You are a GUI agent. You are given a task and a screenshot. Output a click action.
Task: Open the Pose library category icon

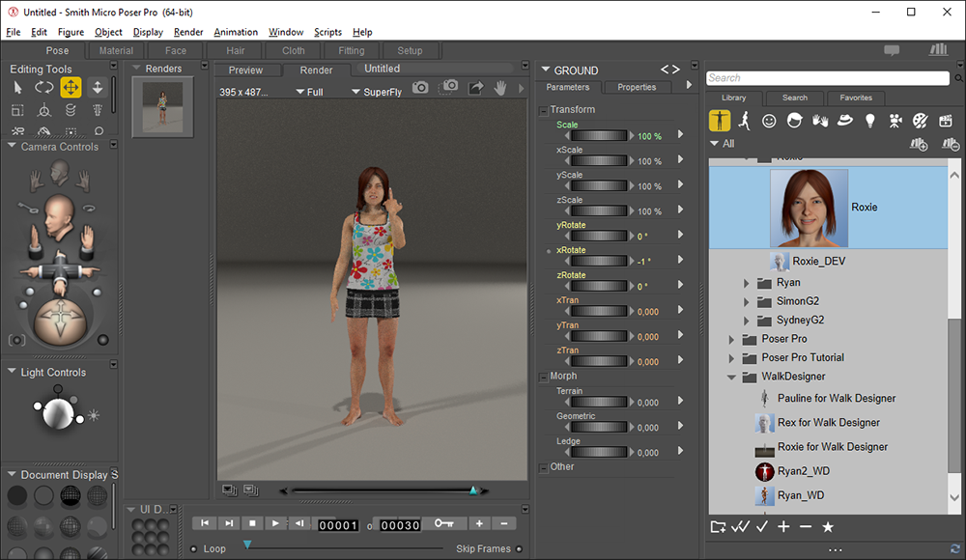tap(745, 121)
